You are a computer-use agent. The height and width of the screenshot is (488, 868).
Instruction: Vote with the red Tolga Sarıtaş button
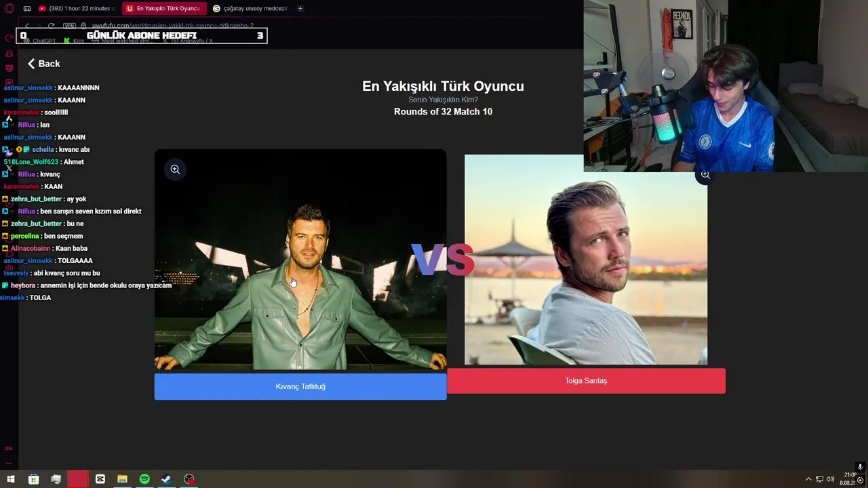(x=586, y=381)
